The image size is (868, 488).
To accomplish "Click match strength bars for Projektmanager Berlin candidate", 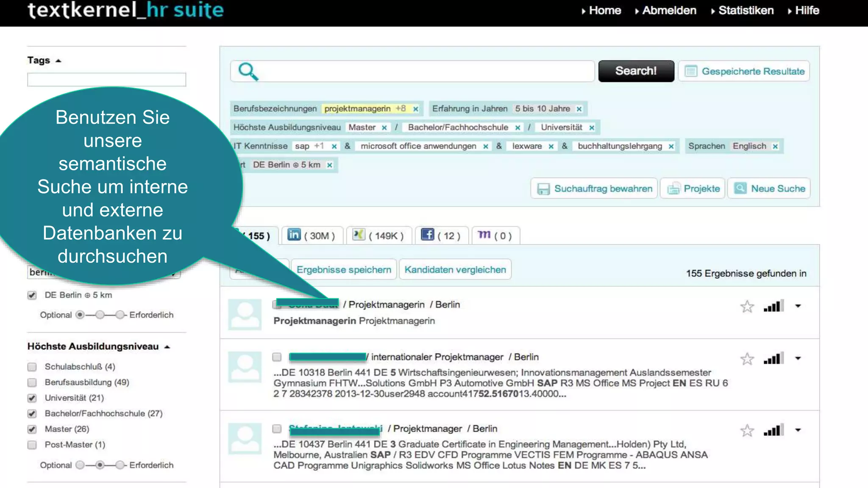I will click(x=774, y=430).
